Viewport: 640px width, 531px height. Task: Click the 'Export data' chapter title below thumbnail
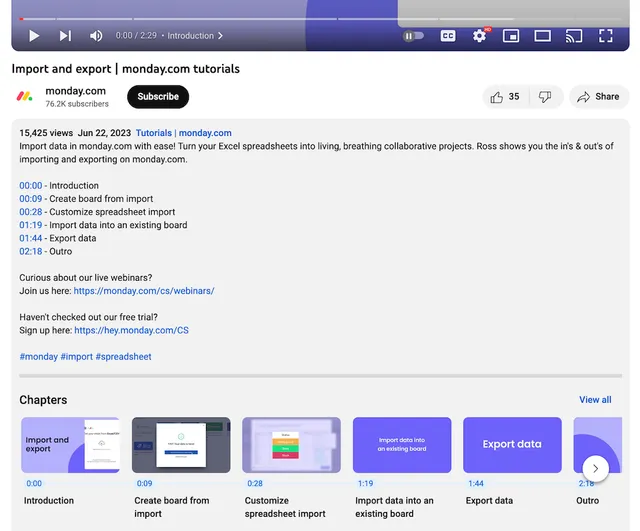pos(489,501)
